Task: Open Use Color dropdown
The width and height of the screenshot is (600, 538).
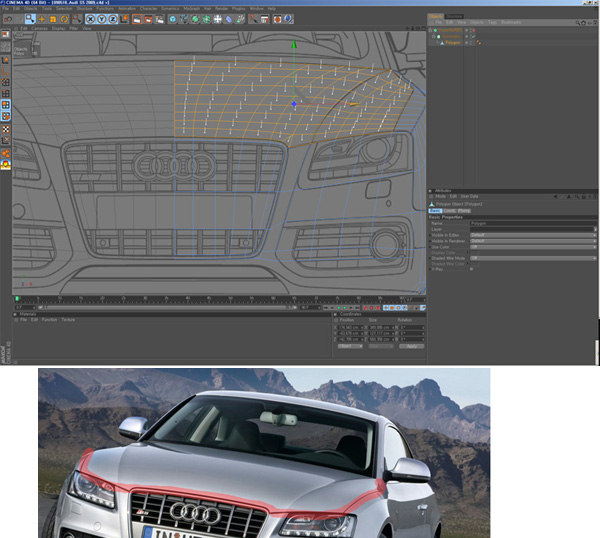Action: click(533, 247)
